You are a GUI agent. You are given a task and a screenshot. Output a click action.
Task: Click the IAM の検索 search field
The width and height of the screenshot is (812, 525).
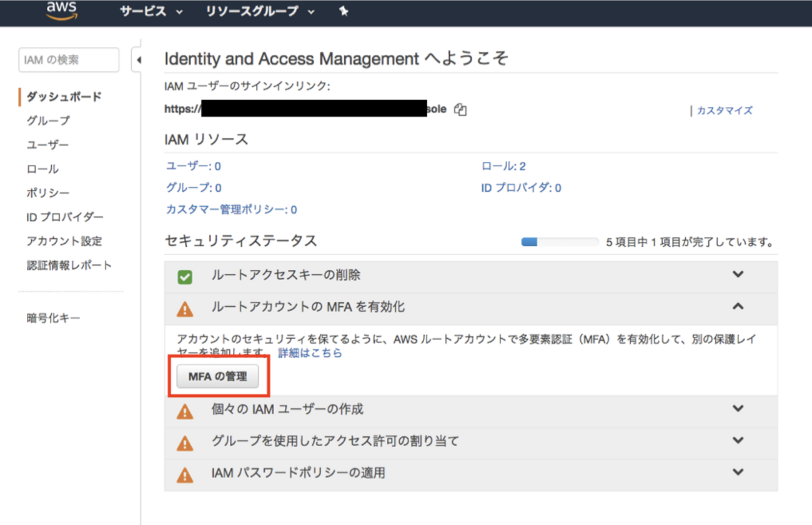(69, 60)
